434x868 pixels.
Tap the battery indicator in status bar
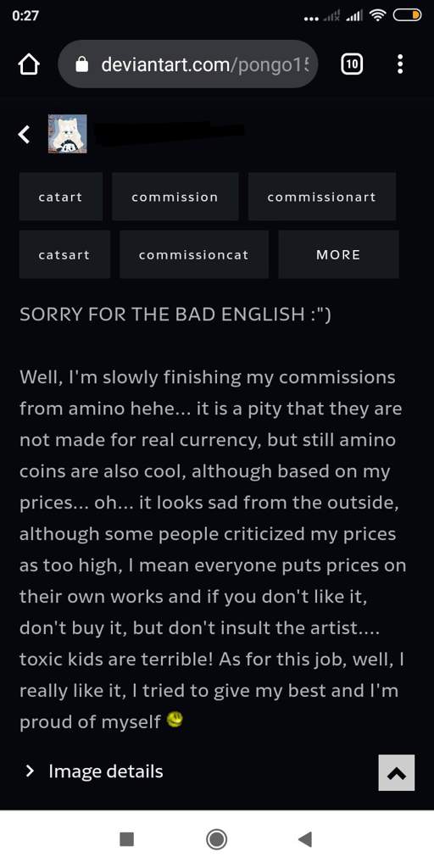pos(408,16)
